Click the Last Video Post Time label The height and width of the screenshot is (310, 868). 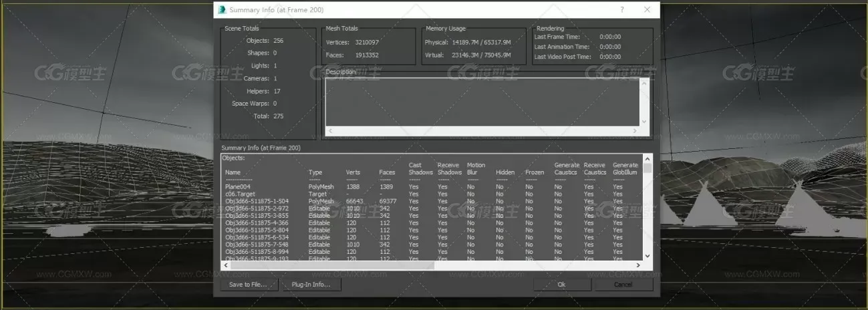click(x=563, y=57)
